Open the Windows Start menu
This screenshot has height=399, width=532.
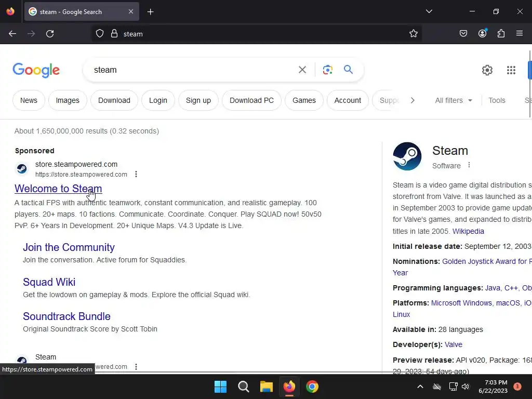220,387
